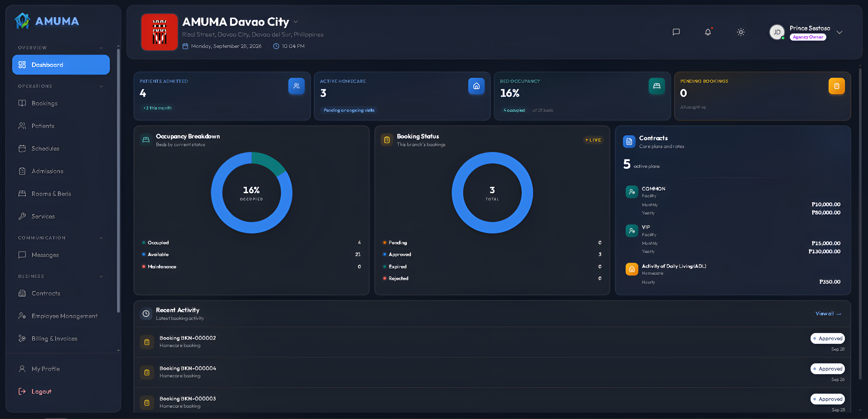The image size is (868, 419).
Task: Collapse the Overview sidebar section
Action: [x=101, y=48]
